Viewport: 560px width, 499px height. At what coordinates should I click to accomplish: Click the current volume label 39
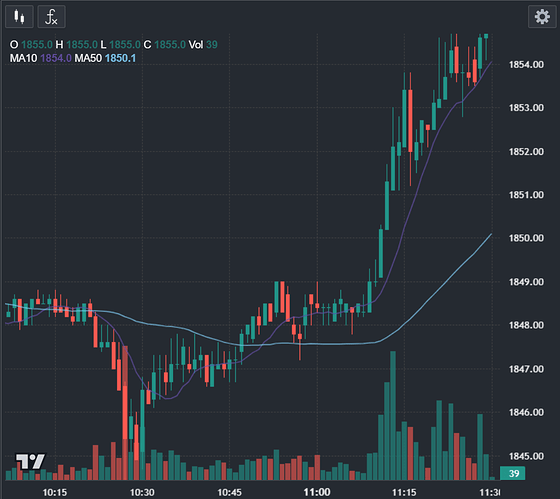coord(512,473)
